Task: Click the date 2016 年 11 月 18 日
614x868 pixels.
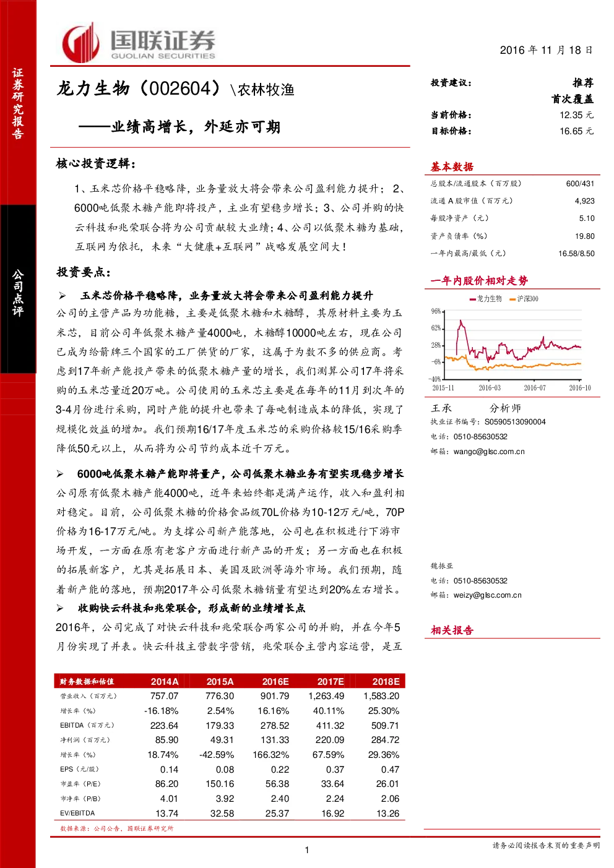Action: tap(546, 50)
